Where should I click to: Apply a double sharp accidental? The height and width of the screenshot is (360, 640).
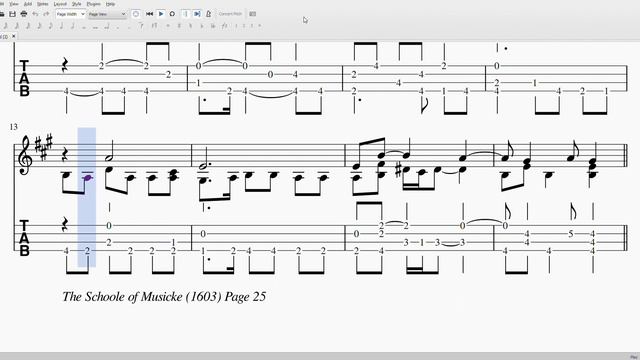(168, 26)
